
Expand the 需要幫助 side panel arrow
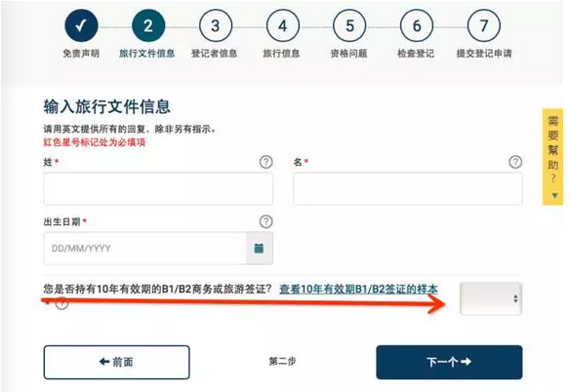tap(554, 195)
